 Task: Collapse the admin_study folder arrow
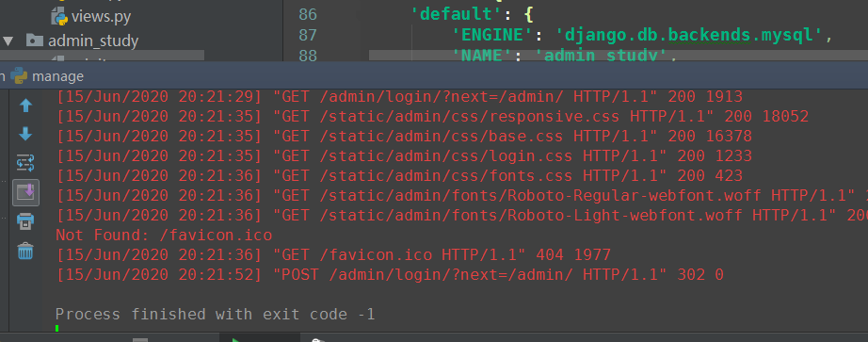[8, 41]
